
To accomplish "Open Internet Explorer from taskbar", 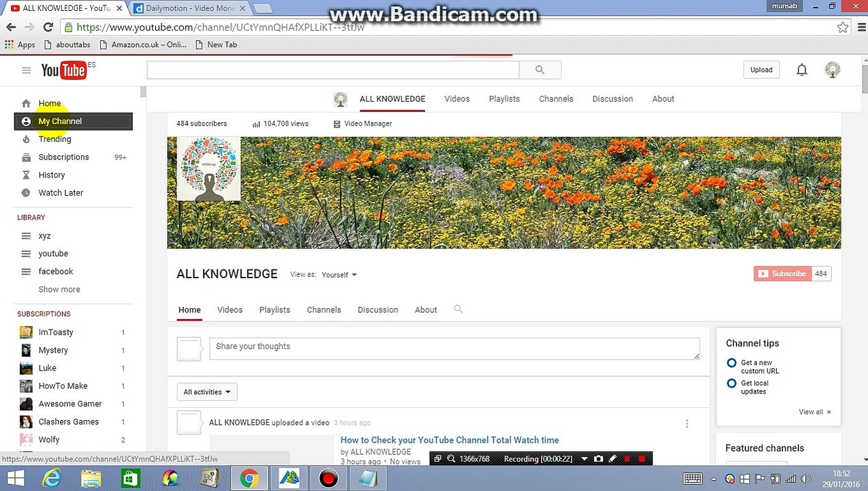I will click(x=51, y=479).
